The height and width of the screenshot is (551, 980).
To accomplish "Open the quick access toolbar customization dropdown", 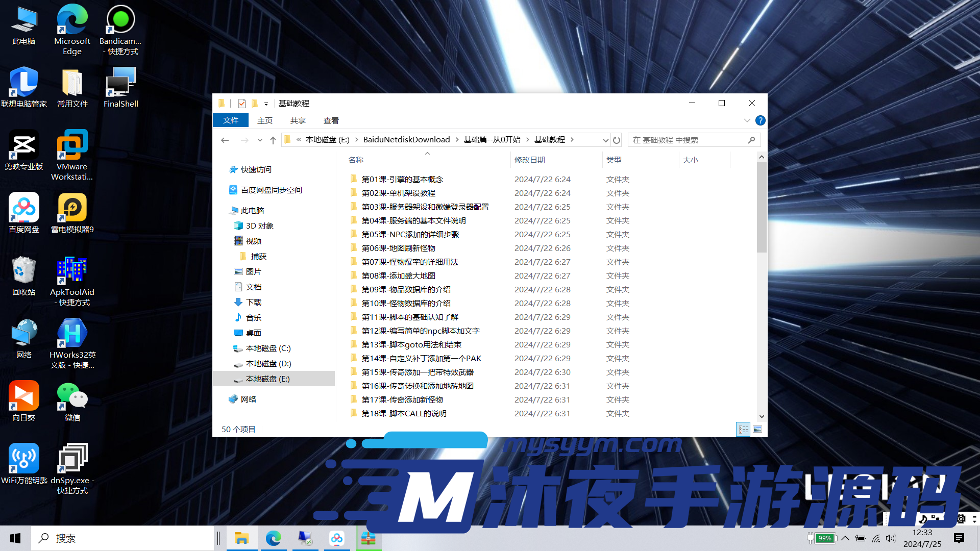I will click(266, 104).
